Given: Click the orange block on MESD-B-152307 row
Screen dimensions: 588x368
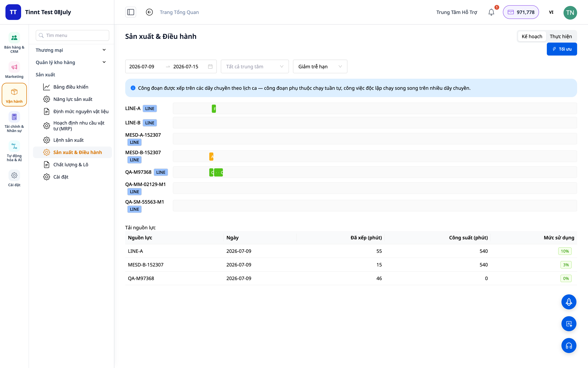Looking at the screenshot, I should coord(211,157).
